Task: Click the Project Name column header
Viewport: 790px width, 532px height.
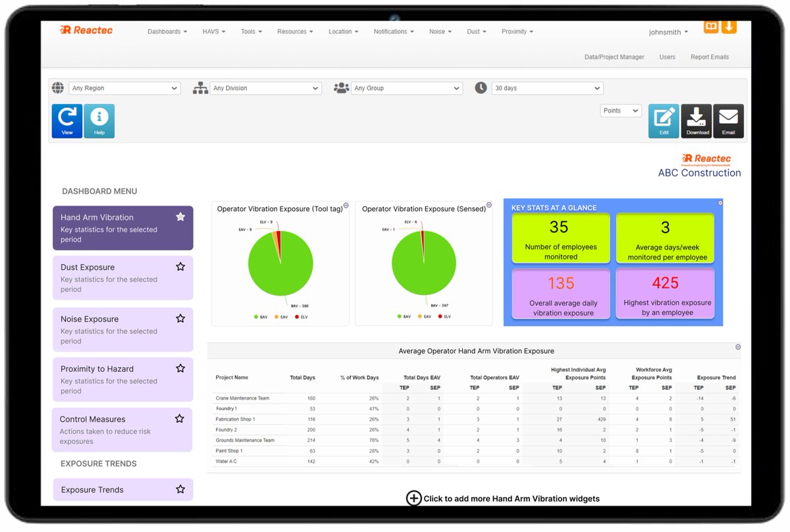Action: click(232, 378)
